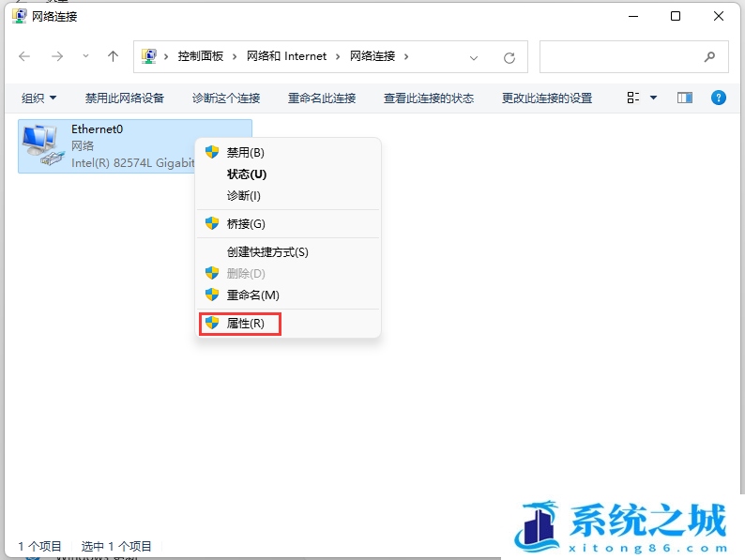Open the recent locations dropdown chevron
This screenshot has height=560, width=745.
85,56
